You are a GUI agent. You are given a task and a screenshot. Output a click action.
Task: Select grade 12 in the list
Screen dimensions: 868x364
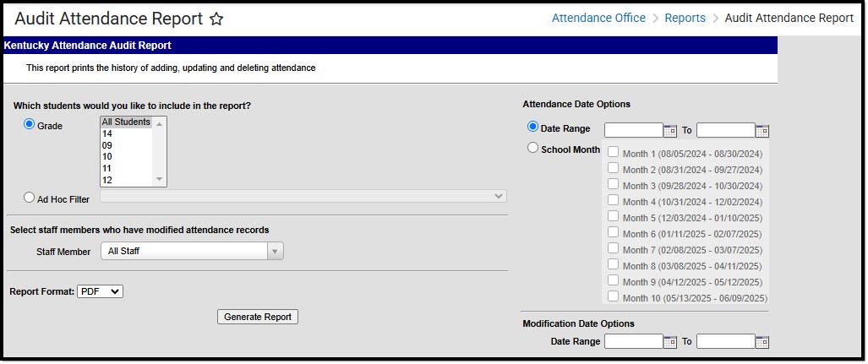[126, 180]
